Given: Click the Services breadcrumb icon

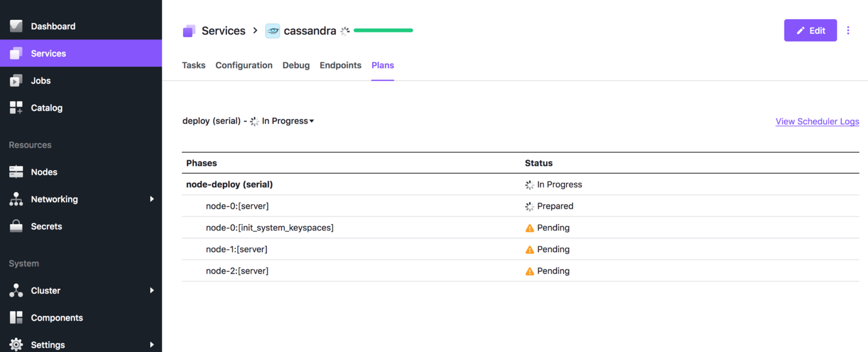Looking at the screenshot, I should tap(189, 31).
